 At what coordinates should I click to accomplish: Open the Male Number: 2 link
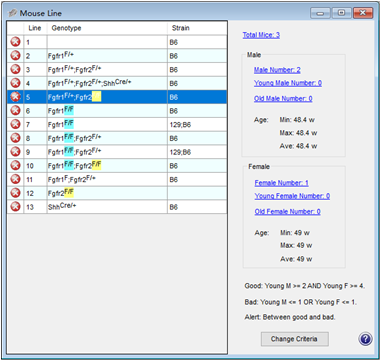tap(277, 70)
